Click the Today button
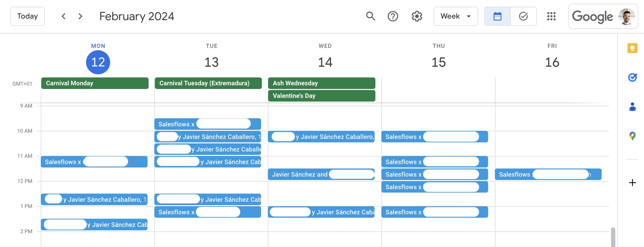Viewport: 644px width, 247px height. coord(28,16)
